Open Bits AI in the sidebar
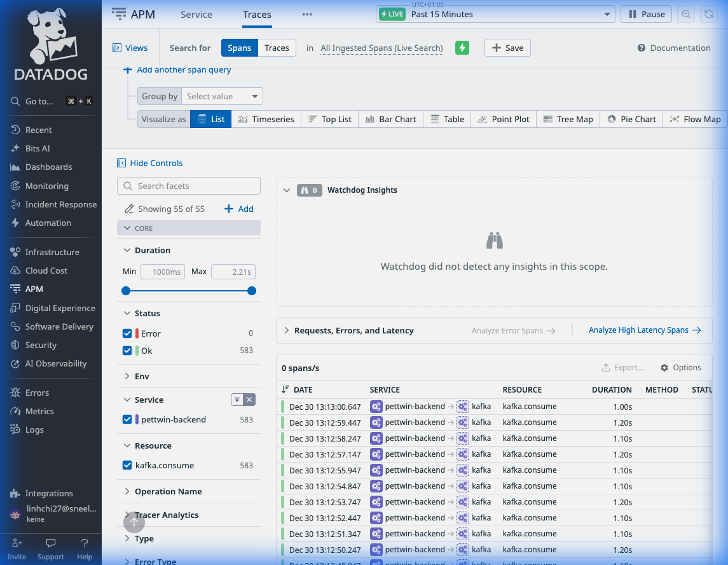 (x=37, y=149)
